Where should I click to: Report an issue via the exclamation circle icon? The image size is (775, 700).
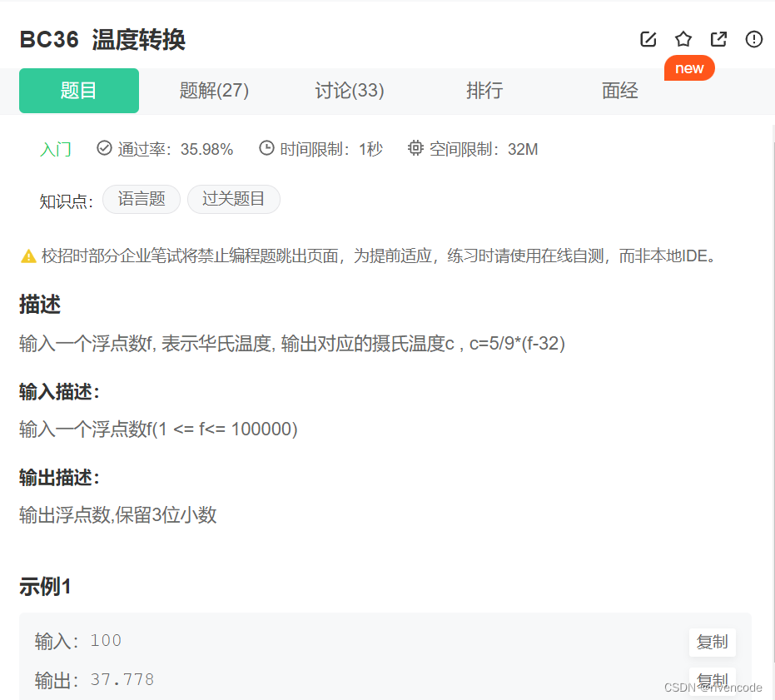coord(753,39)
